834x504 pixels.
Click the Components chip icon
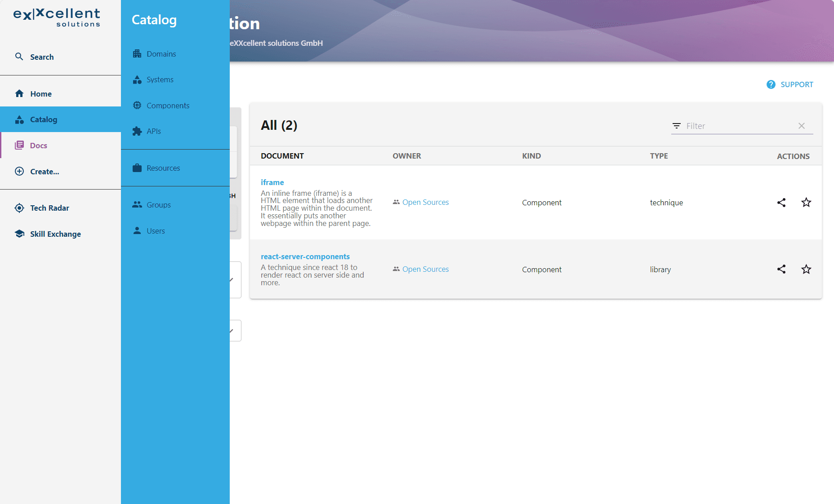[137, 105]
